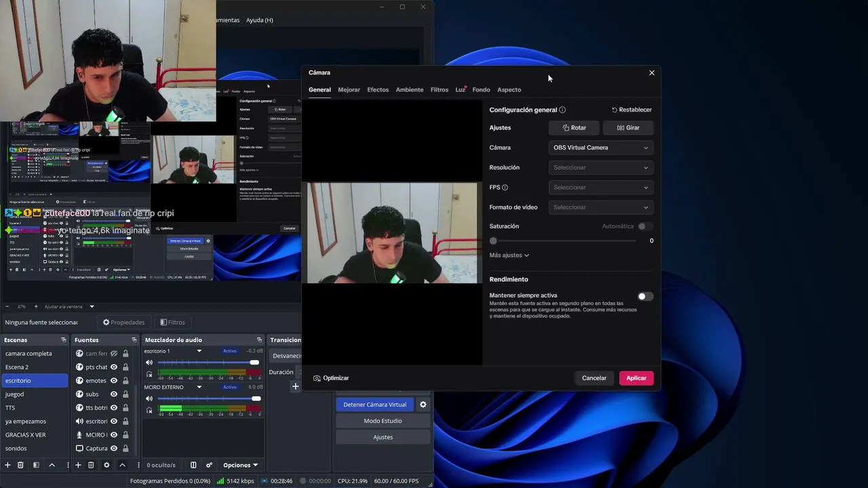Switch audio mixer layout icon
Image resolution: width=868 pixels, height=488 pixels.
(193, 465)
